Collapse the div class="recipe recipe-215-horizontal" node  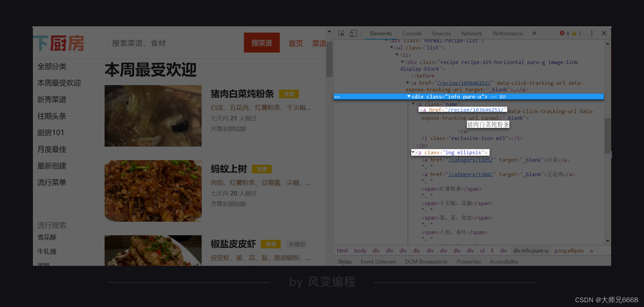coord(402,62)
